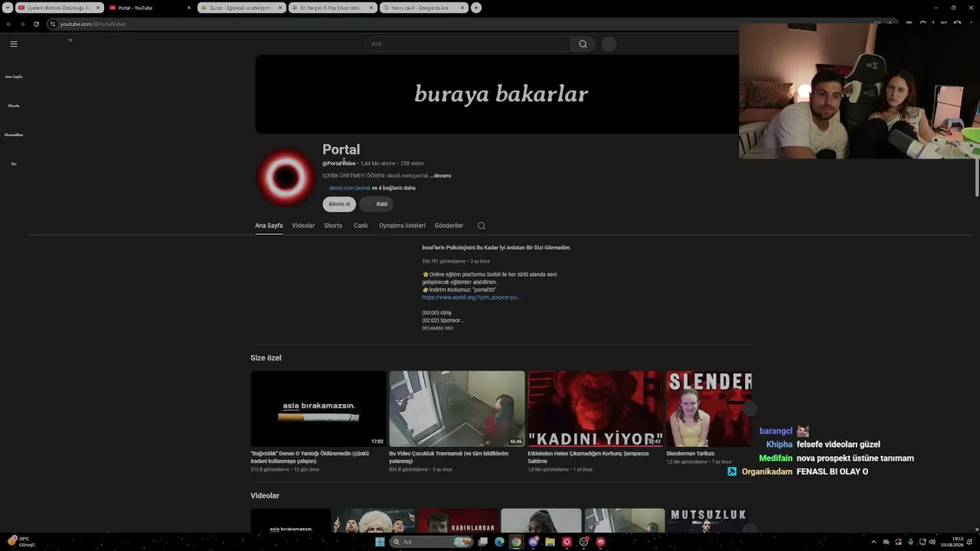Switch to Quizel browser tab

tap(241, 8)
